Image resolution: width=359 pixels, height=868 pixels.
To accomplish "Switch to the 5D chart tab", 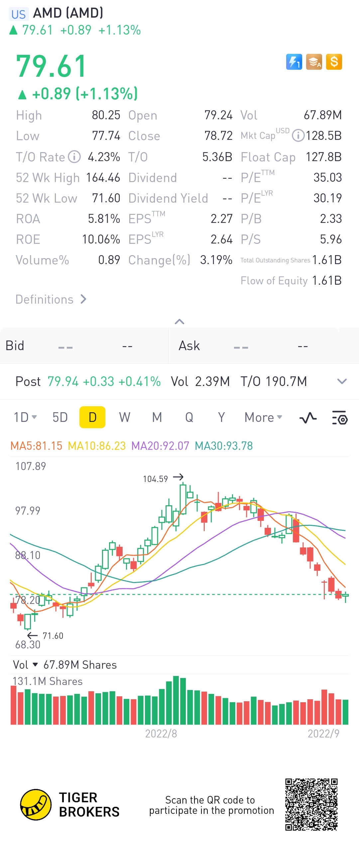I will 60,418.
